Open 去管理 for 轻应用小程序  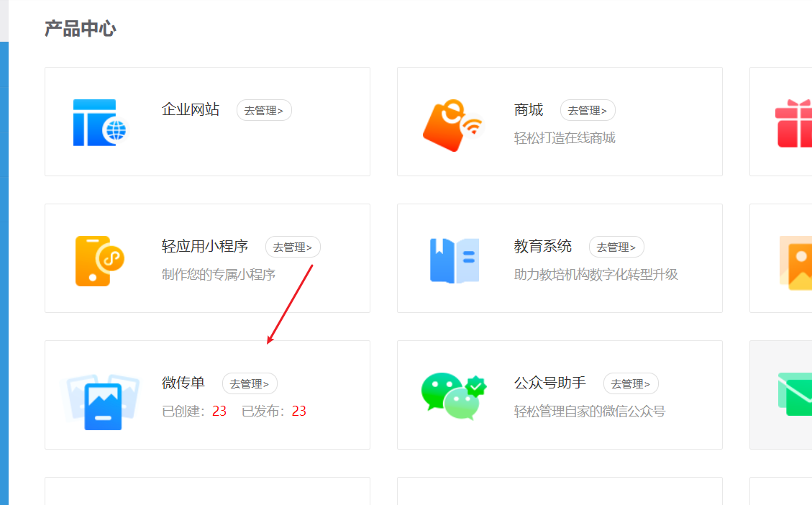(293, 247)
